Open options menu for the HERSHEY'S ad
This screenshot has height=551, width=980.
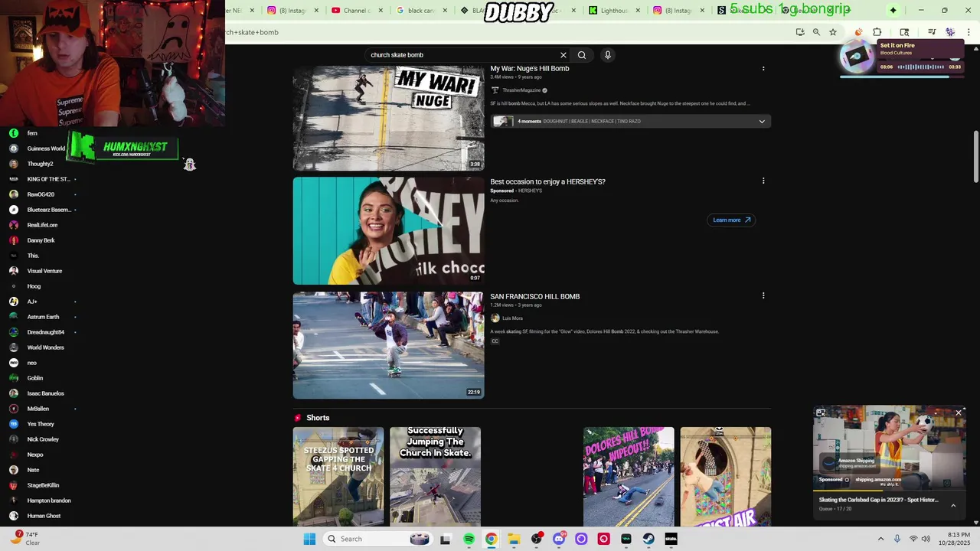763,181
